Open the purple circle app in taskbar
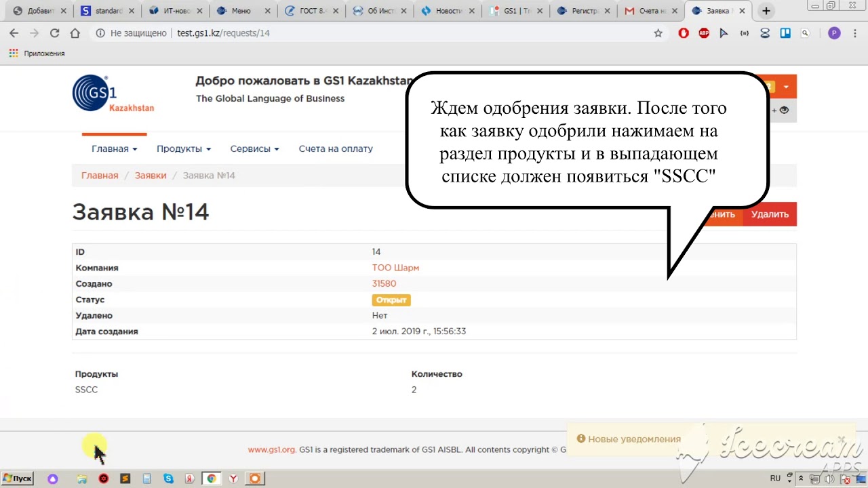The height and width of the screenshot is (488, 868). 53,479
